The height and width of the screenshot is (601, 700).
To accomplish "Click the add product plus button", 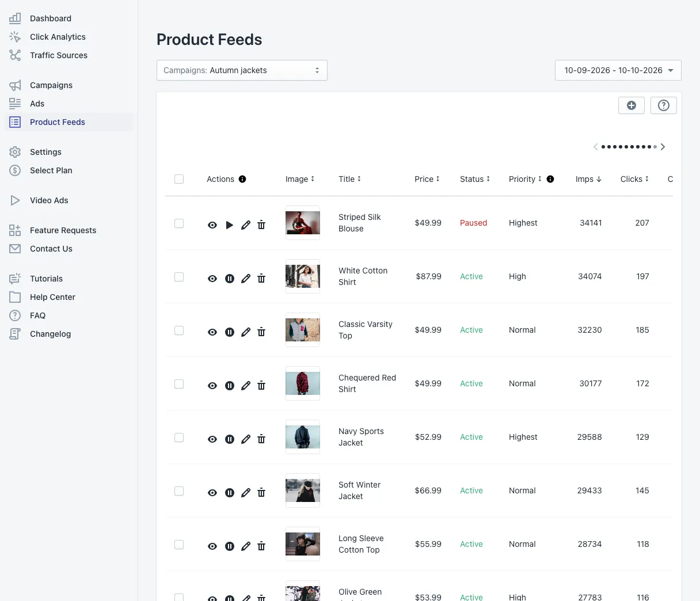I will [x=631, y=105].
